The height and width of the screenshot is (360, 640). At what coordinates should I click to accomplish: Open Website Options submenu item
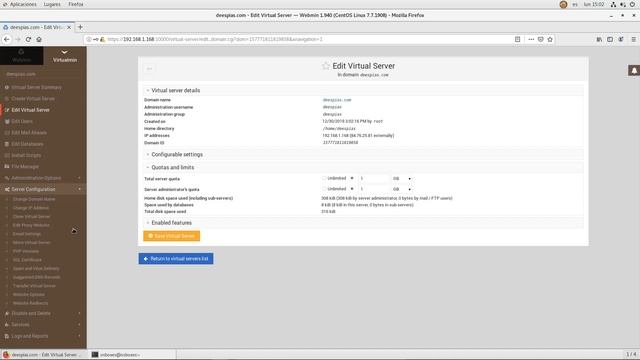click(29, 294)
